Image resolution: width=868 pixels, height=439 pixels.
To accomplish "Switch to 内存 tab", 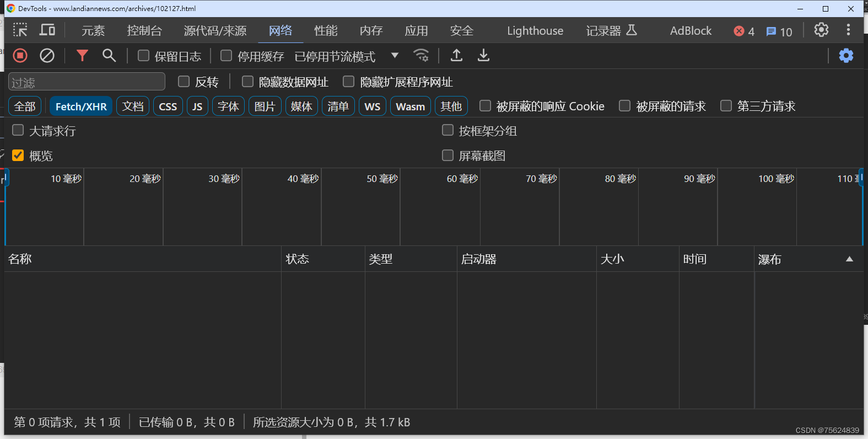I will 371,31.
